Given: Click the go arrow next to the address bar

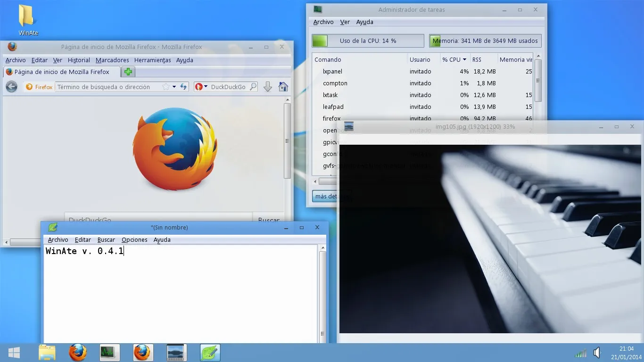Looking at the screenshot, I should 183,87.
